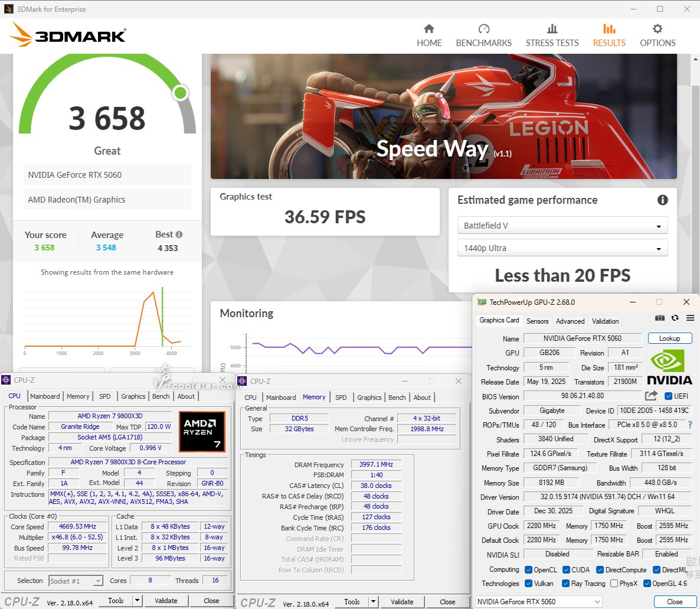The width and height of the screenshot is (700, 609).
Task: Go to the 3DMark HOME section
Action: pyautogui.click(x=429, y=36)
